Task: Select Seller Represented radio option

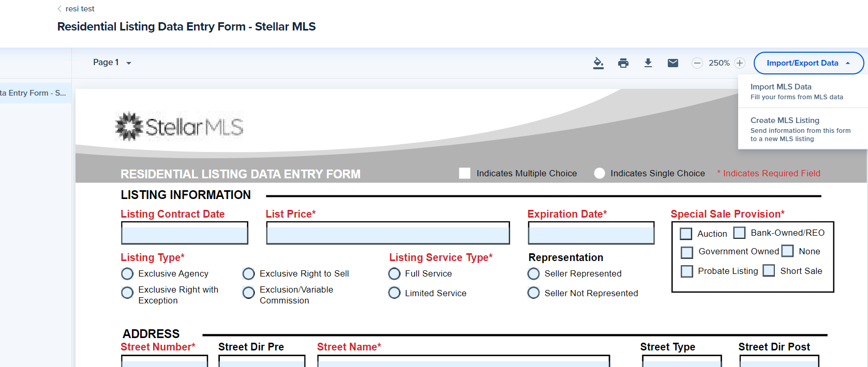Action: tap(533, 273)
